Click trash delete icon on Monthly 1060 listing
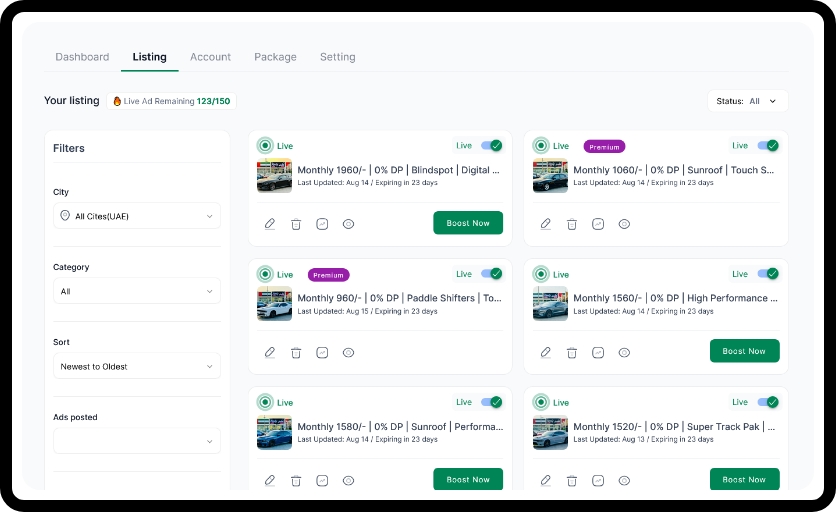The image size is (836, 512). 572,224
